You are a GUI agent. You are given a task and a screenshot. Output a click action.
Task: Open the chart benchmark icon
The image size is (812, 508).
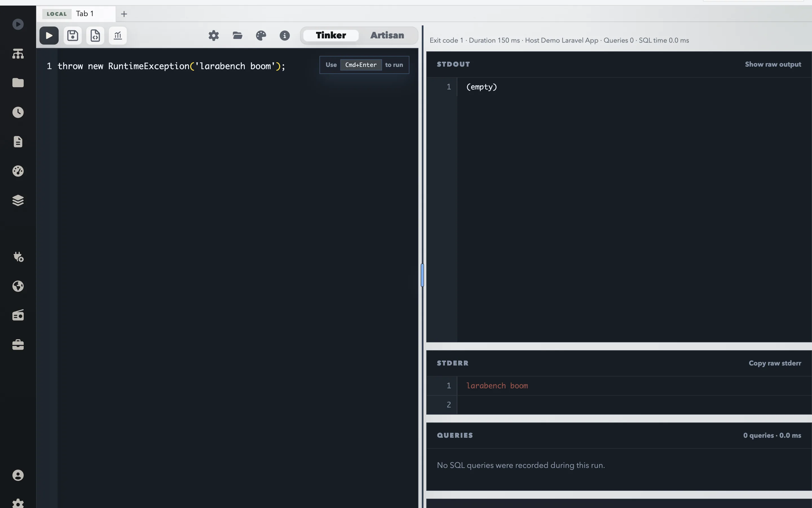point(118,35)
